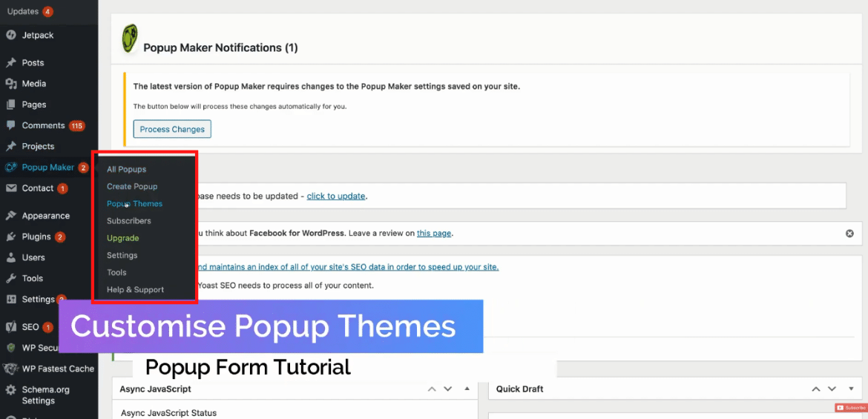Viewport: 868px width, 419px height.
Task: Go to Pages menu item
Action: coord(34,105)
